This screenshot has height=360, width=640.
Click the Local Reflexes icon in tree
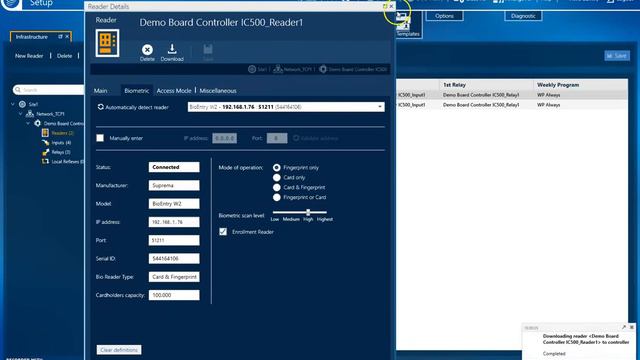(x=45, y=161)
